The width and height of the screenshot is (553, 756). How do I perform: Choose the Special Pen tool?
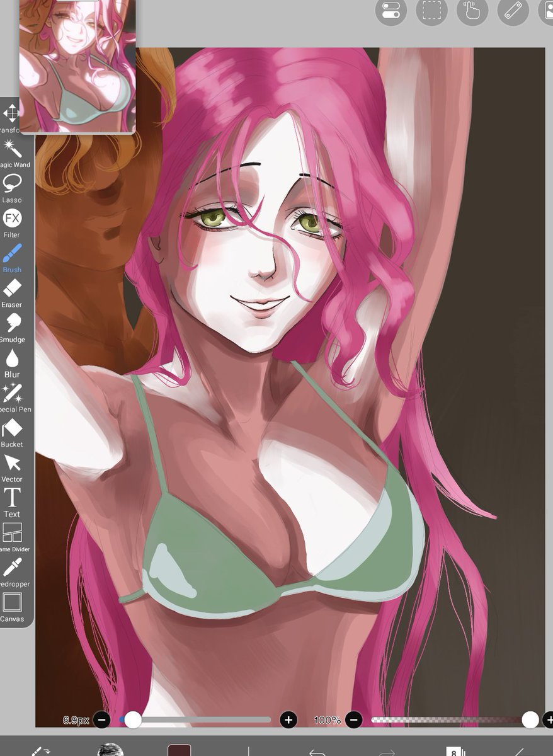point(12,398)
